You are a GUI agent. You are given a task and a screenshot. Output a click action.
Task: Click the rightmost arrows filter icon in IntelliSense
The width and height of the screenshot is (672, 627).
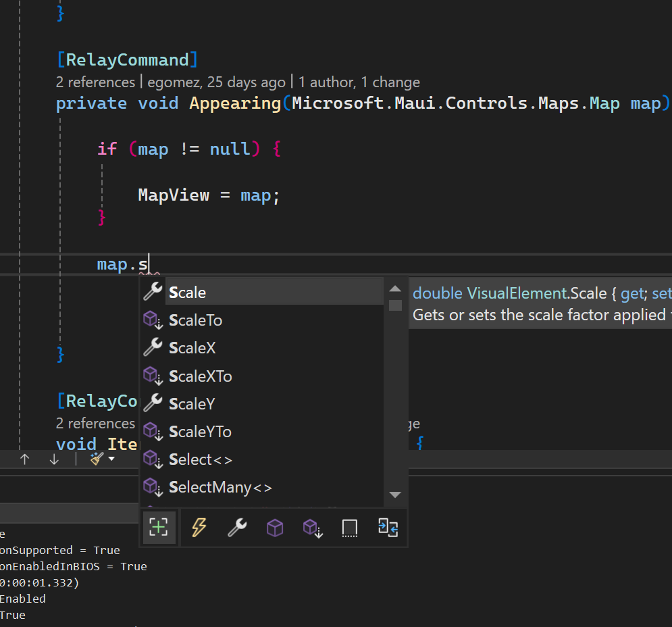coord(388,527)
